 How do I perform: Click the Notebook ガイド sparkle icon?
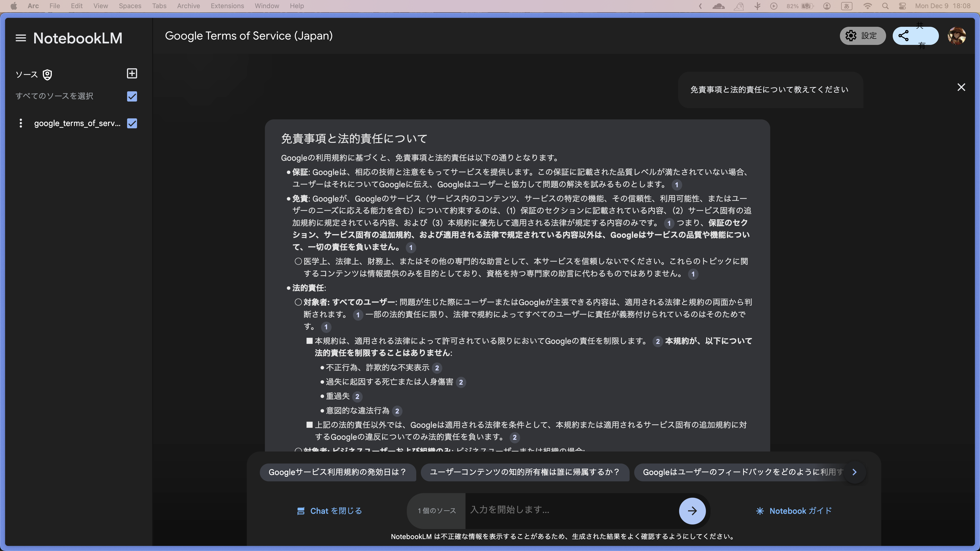point(760,511)
